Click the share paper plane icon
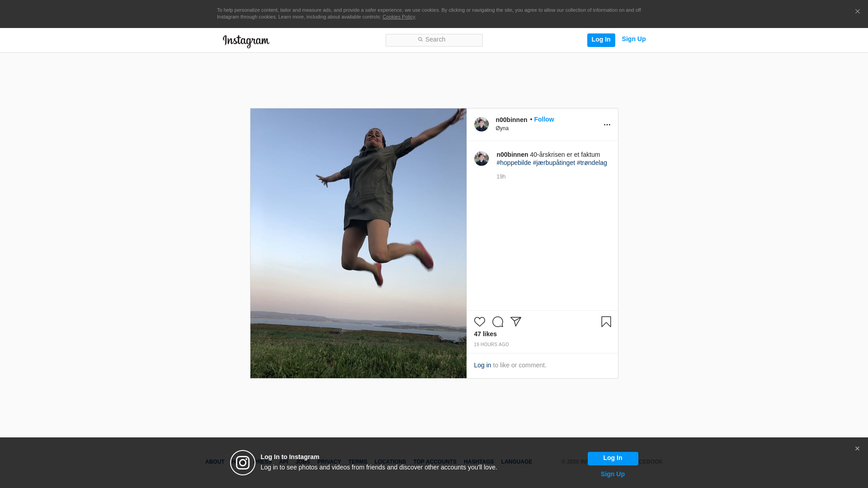Viewport: 868px width, 488px height. tap(516, 321)
